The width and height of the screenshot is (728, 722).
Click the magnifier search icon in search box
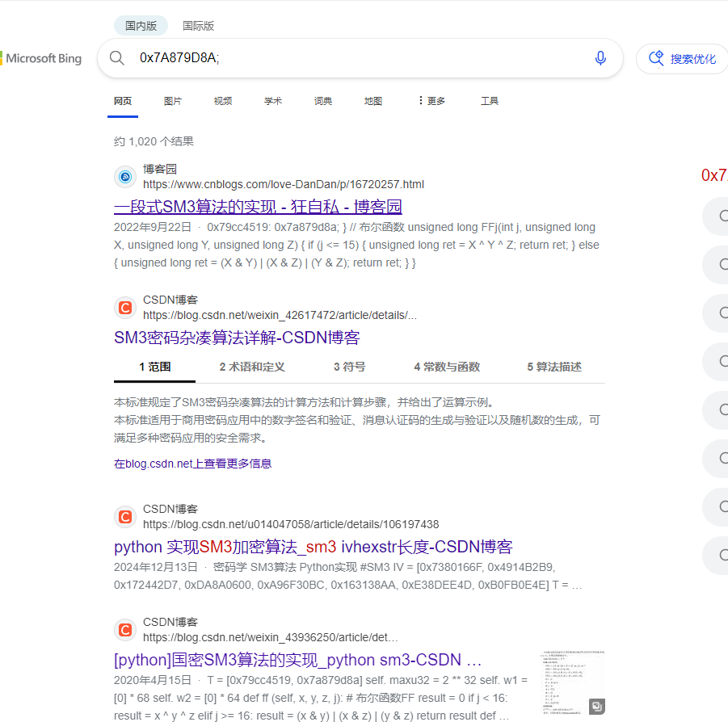click(x=117, y=58)
